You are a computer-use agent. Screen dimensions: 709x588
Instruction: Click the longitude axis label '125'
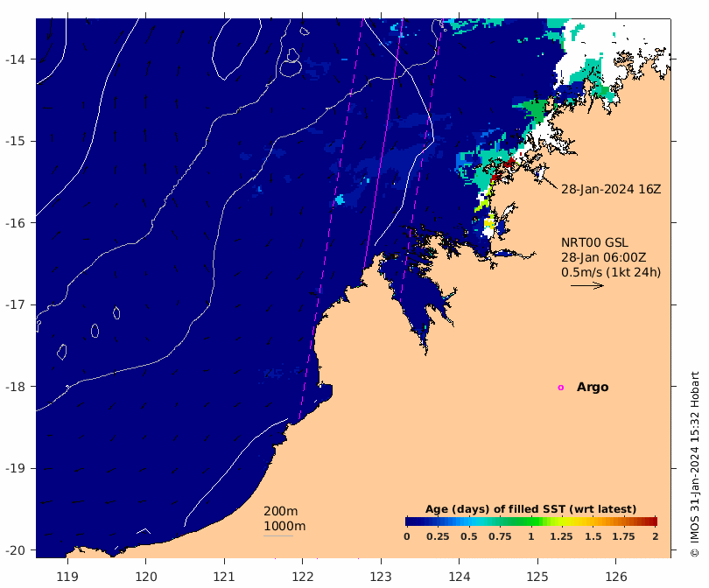[x=537, y=577]
